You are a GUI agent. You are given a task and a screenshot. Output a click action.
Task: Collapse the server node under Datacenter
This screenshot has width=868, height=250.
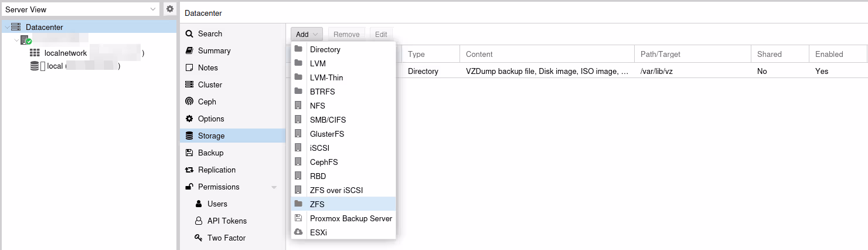[16, 40]
